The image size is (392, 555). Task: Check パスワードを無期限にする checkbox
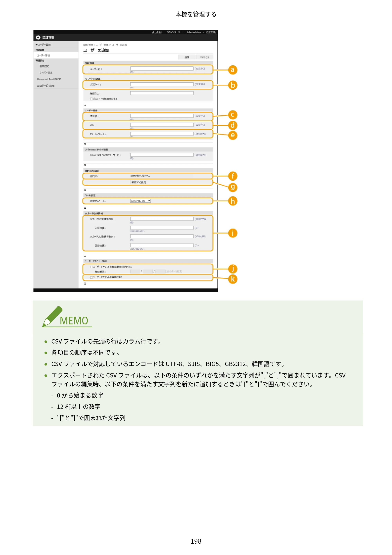tap(91, 99)
